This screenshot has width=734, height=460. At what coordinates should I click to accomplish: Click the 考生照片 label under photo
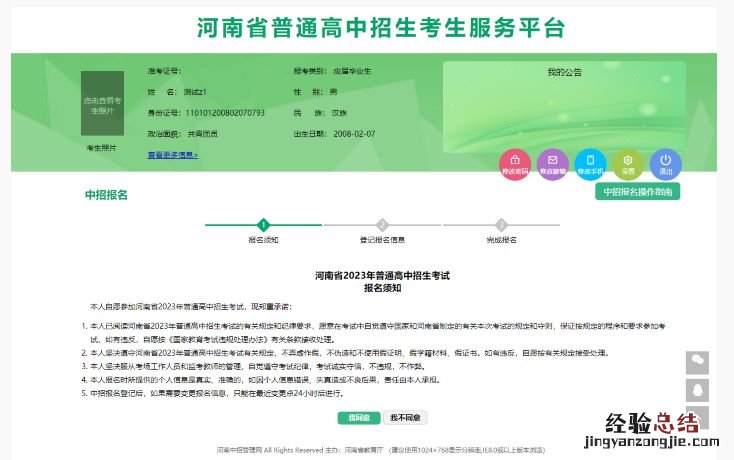pos(102,147)
